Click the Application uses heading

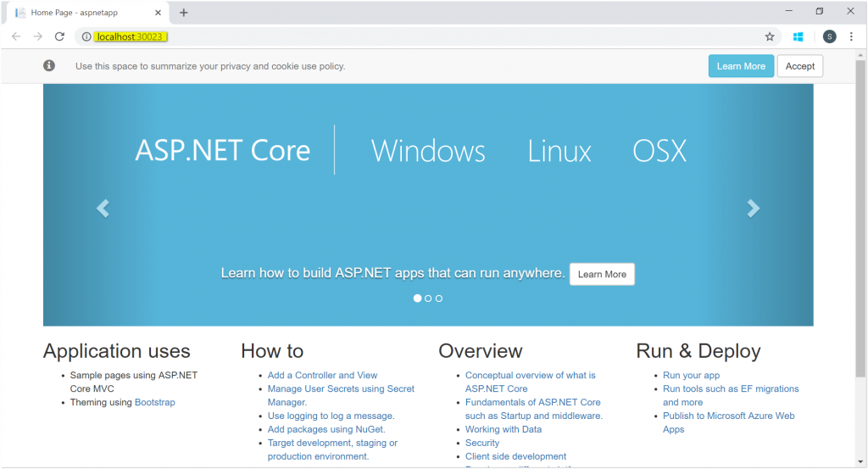pos(117,351)
